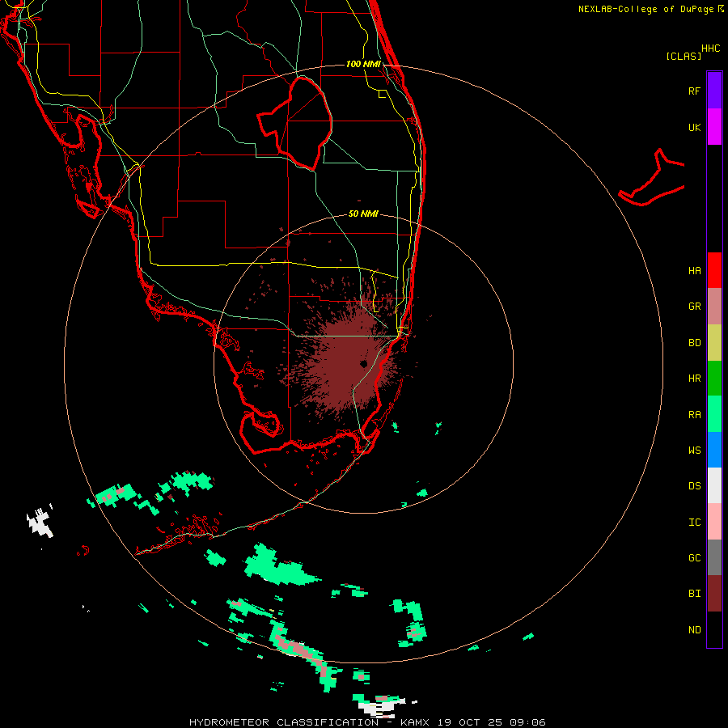Viewport: 728px width, 728px height.
Task: Click the DS white legend color block
Action: click(714, 485)
